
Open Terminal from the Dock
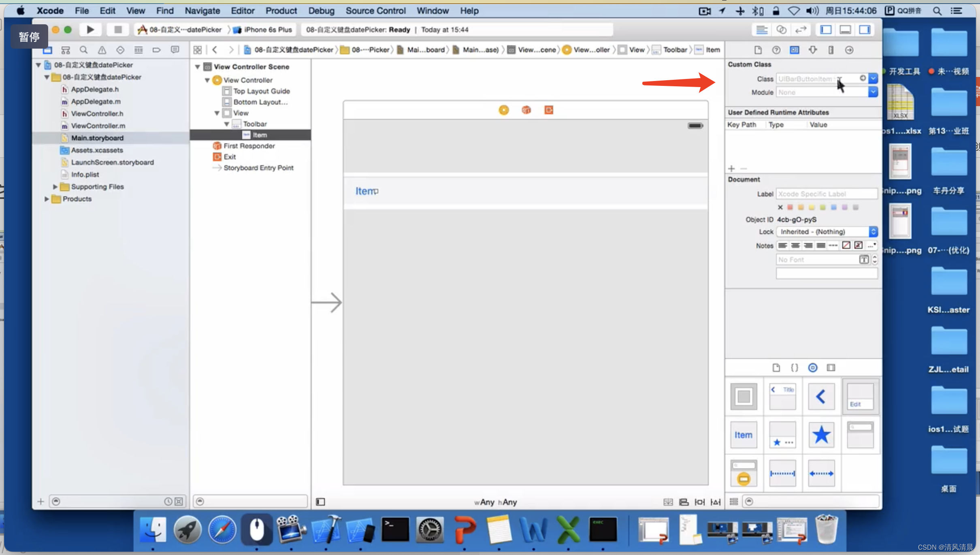click(395, 529)
